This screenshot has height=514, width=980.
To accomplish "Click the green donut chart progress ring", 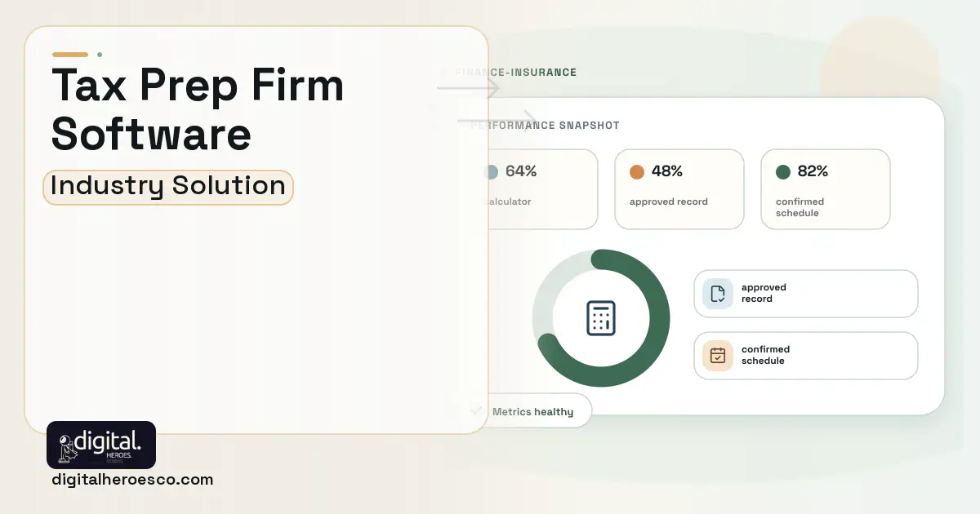I will (x=601, y=318).
